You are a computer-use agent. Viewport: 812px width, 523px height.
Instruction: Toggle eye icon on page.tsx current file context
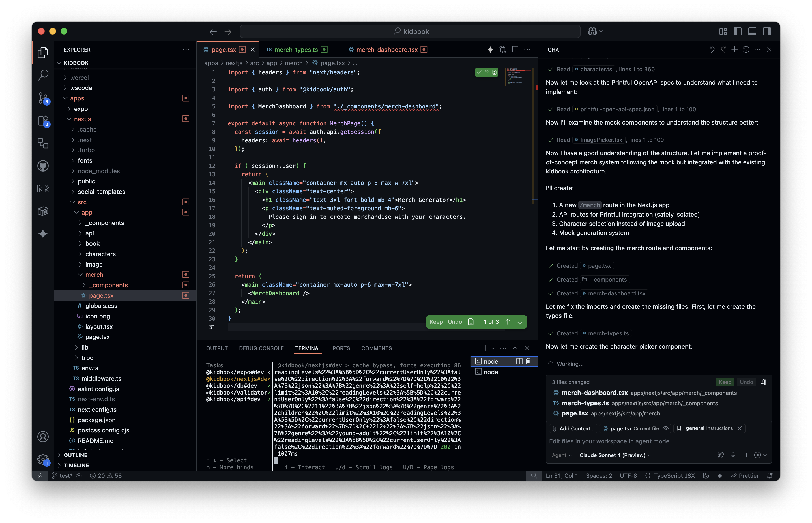tap(665, 428)
